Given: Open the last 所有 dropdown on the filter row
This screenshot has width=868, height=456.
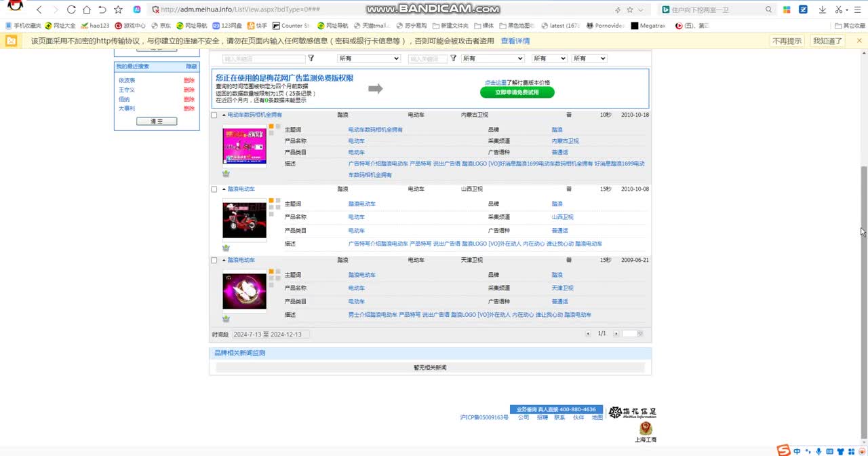Looking at the screenshot, I should pyautogui.click(x=589, y=58).
